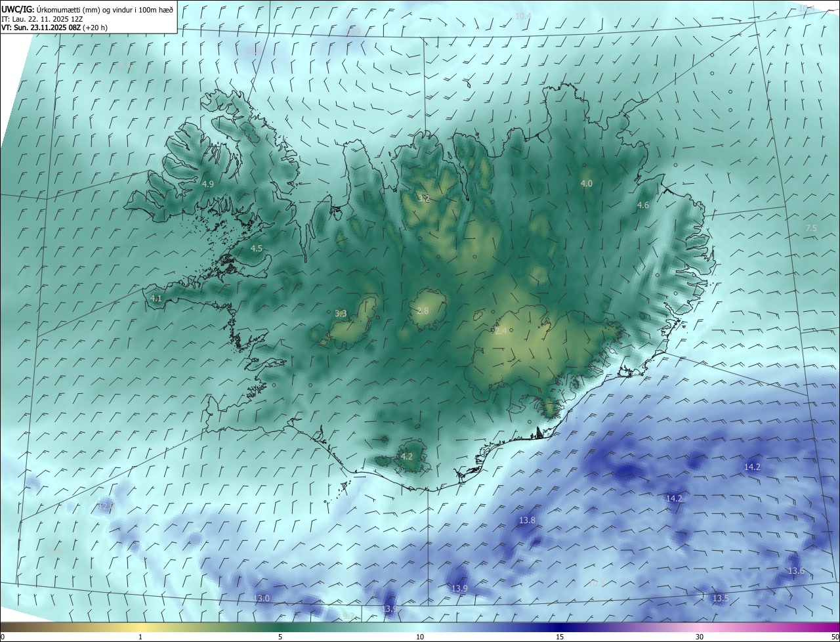Click the color scale label 30
Image resolution: width=840 pixels, height=642 pixels.
coord(700,637)
